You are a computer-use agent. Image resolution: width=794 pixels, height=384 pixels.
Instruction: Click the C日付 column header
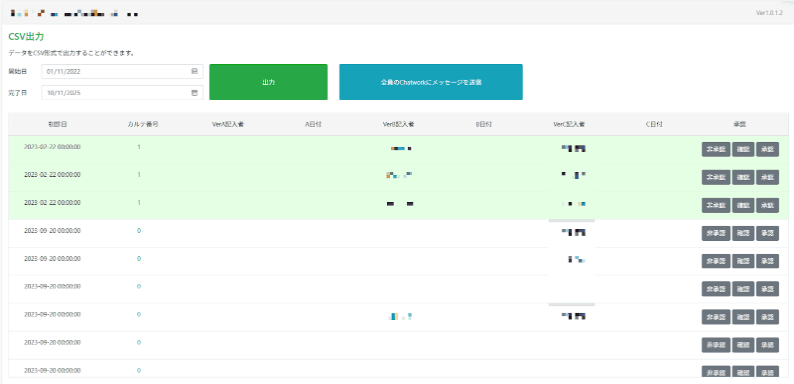[654, 124]
